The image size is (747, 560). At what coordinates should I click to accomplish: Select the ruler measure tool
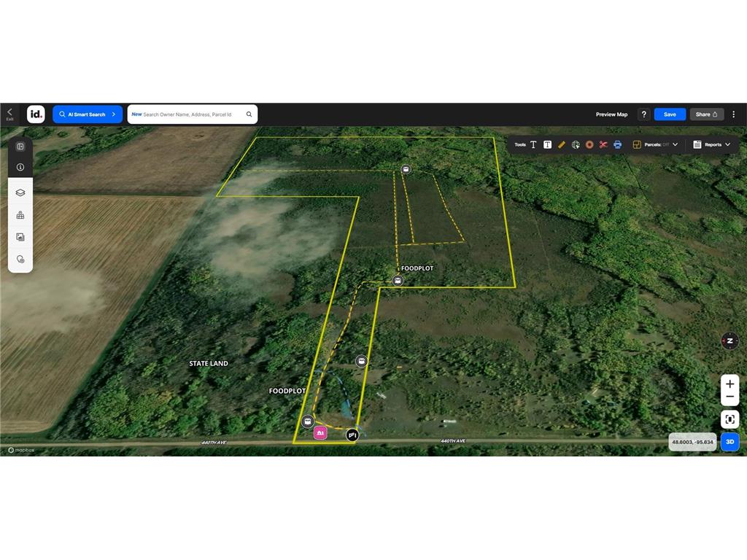[x=562, y=145]
